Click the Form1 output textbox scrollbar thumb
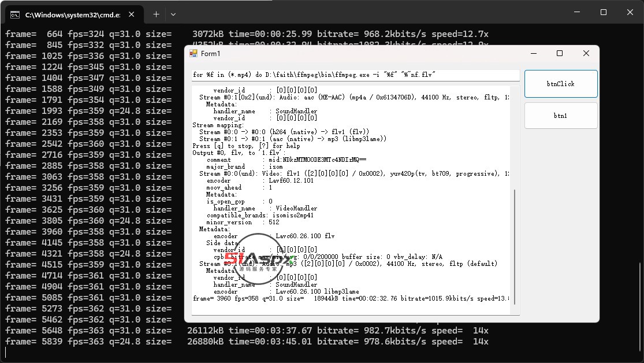Viewport: 644px width, 363px height. click(514, 247)
